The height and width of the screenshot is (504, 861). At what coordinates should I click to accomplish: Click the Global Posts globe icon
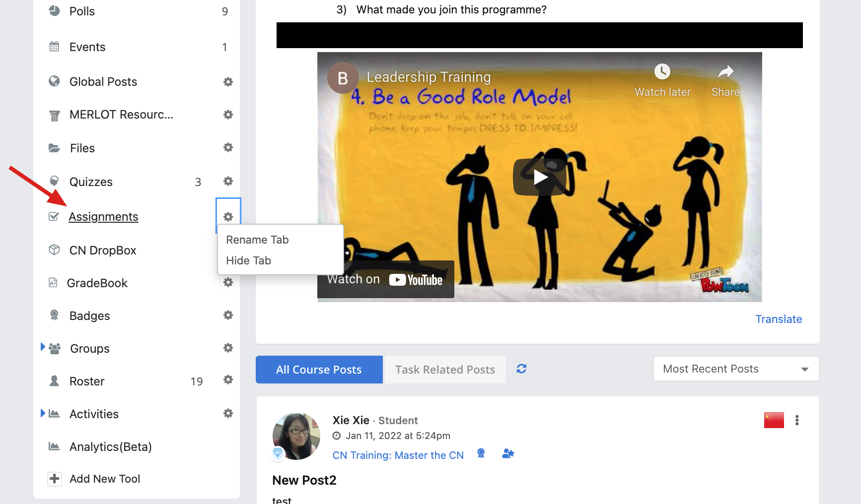[x=54, y=81]
